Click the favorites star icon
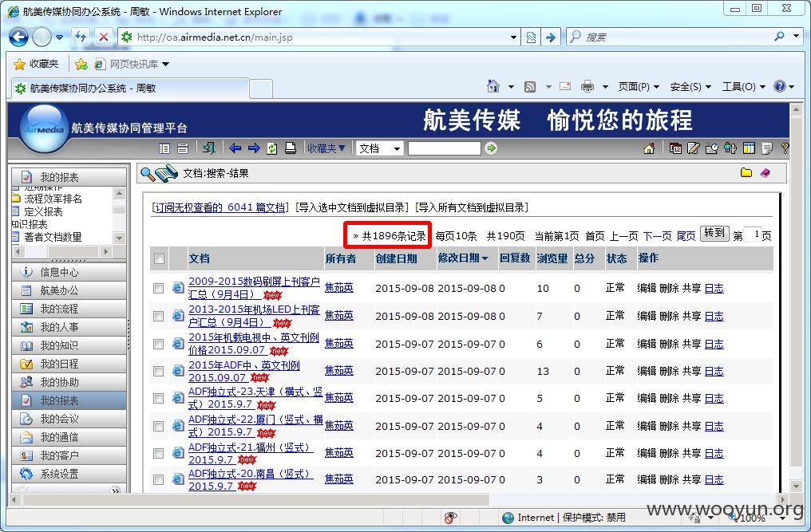 20,64
